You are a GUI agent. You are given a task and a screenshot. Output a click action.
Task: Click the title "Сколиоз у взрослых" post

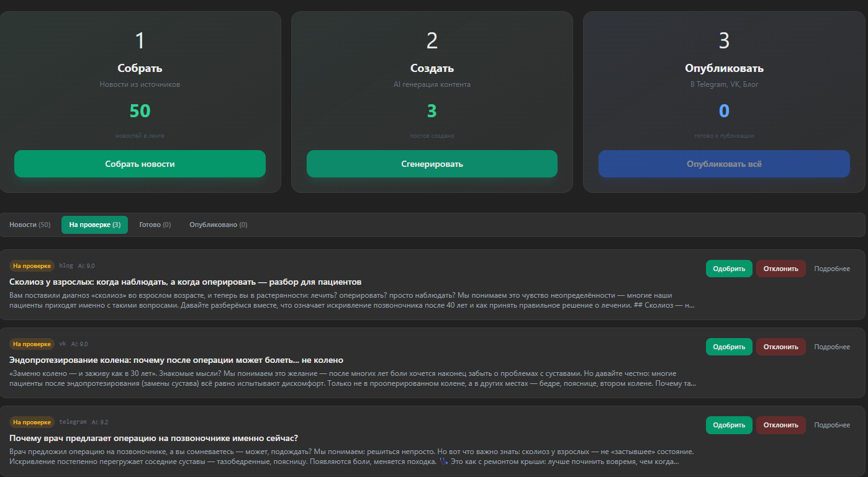pos(185,282)
